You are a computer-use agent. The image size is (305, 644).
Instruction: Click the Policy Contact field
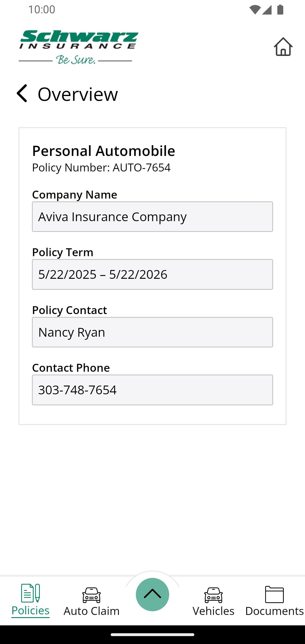pos(152,332)
